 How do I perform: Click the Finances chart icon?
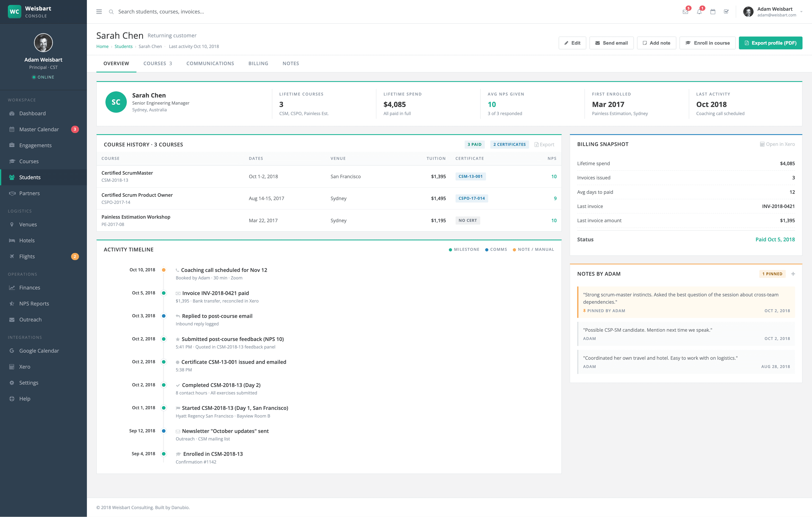pos(12,288)
